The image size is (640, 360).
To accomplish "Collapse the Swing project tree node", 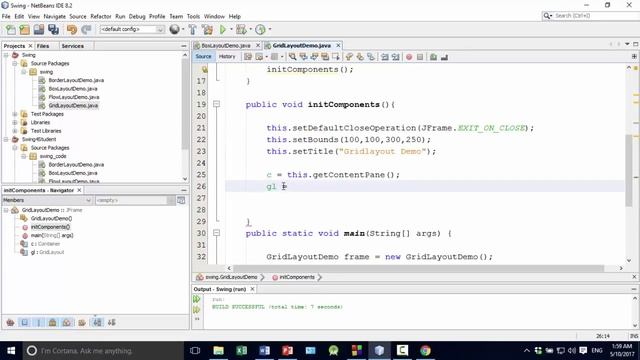I will click(x=6, y=55).
